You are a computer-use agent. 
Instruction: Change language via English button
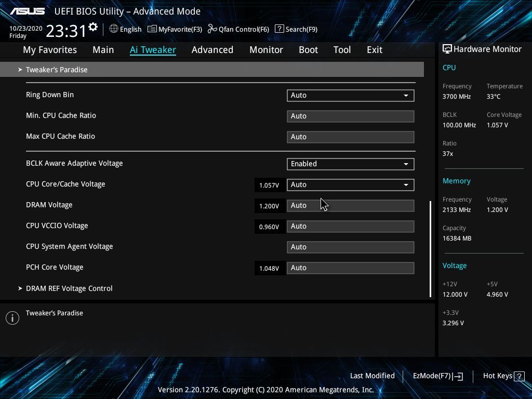(x=130, y=29)
